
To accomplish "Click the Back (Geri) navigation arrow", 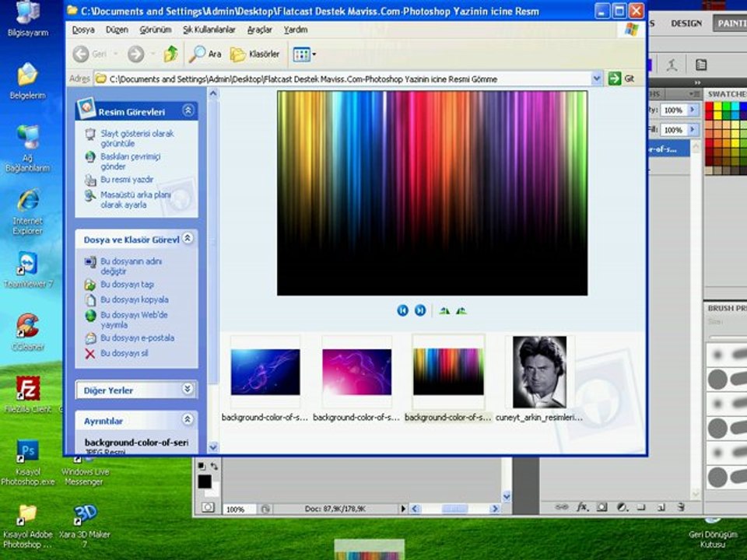I will click(82, 54).
